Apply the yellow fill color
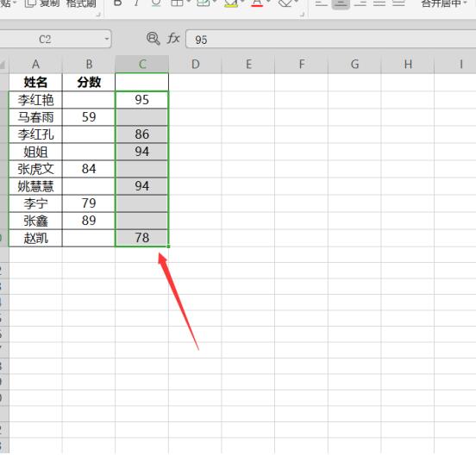The width and height of the screenshot is (476, 455). pos(231,3)
